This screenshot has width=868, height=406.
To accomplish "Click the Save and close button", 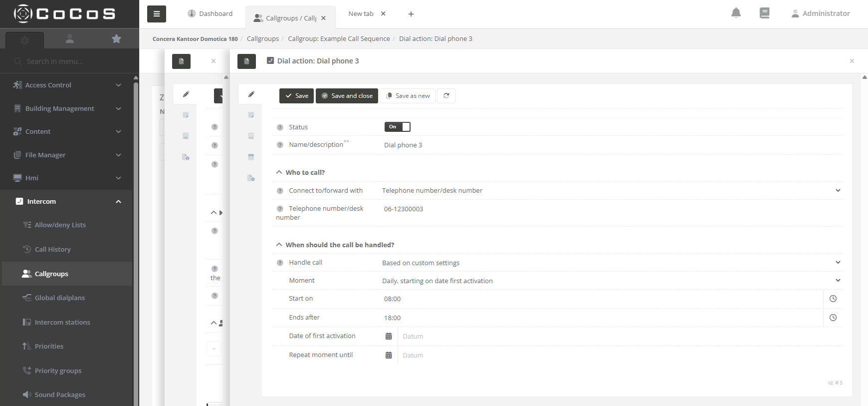I will (347, 96).
